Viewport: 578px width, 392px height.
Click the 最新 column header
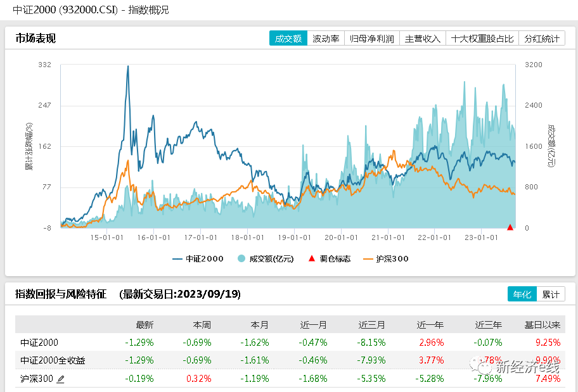[x=144, y=325]
